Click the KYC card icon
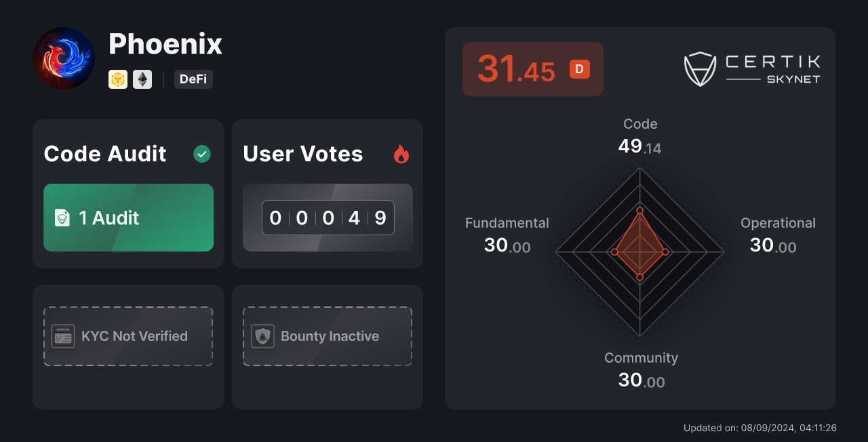Screen dimensions: 868x442 click(x=62, y=336)
